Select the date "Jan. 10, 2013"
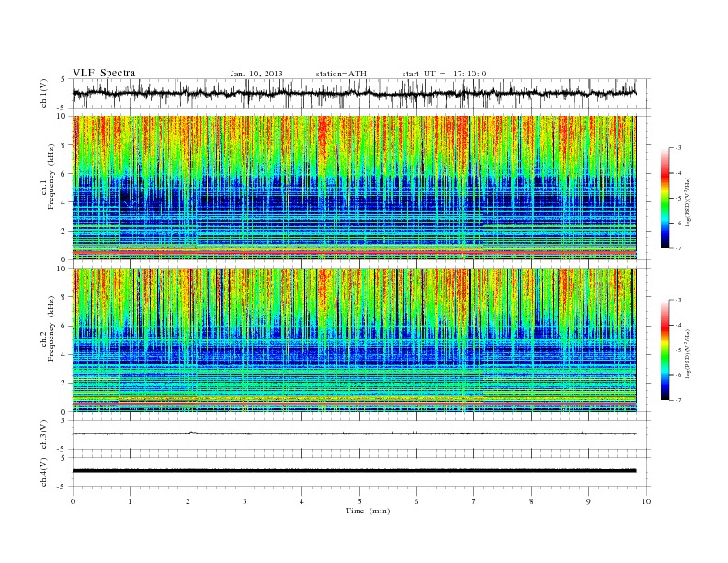 point(256,74)
